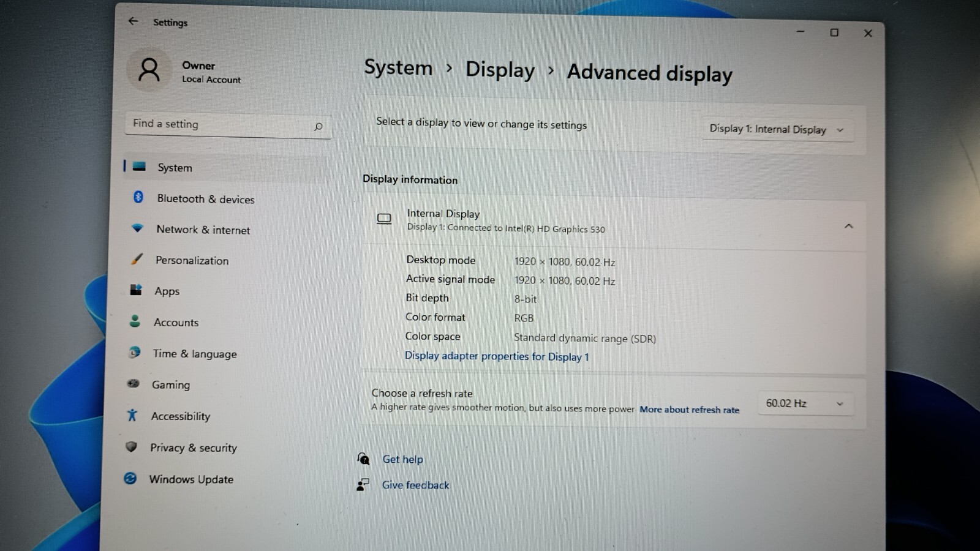The height and width of the screenshot is (551, 980).
Task: Click the System breadcrumb link
Action: pyautogui.click(x=398, y=67)
